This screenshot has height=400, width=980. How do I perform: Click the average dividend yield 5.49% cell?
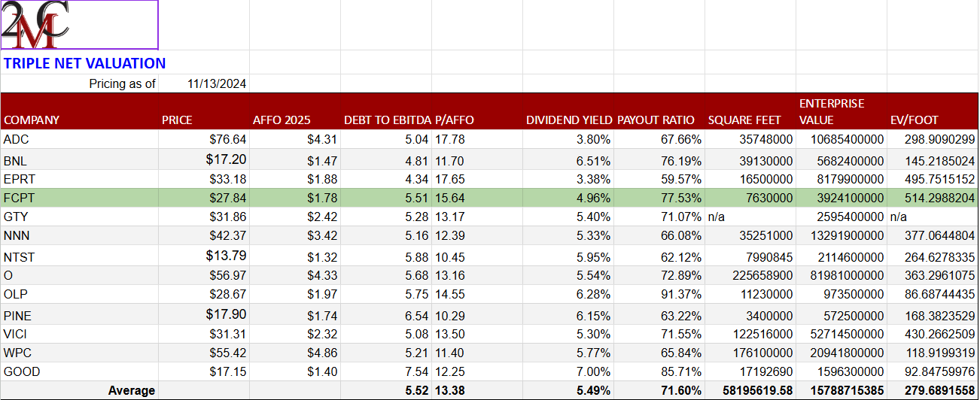point(593,390)
